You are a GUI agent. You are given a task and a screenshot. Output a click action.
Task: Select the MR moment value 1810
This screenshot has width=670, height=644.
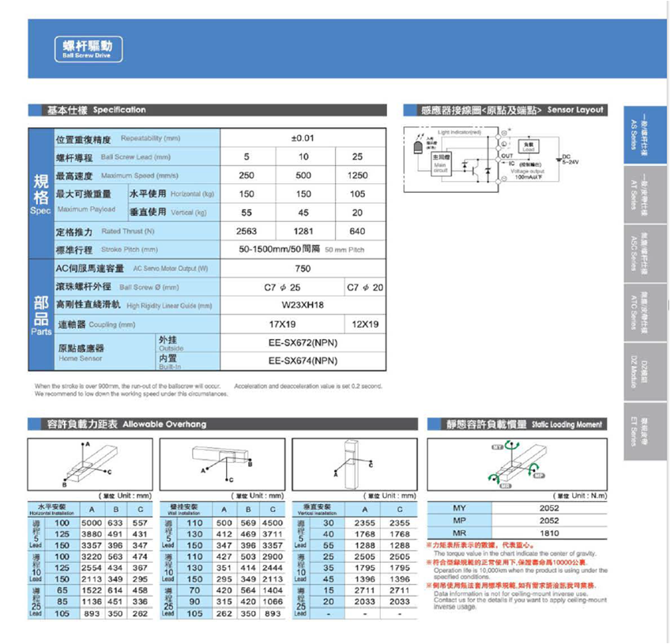coord(549,533)
